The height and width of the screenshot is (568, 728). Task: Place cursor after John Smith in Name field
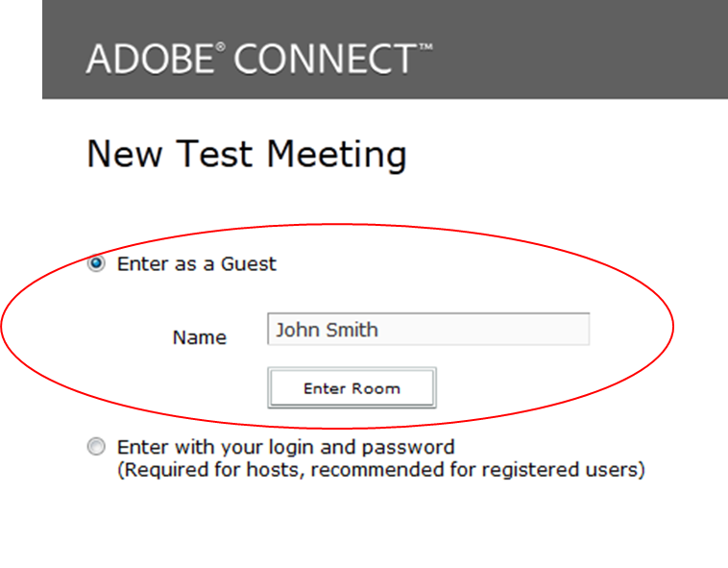pyautogui.click(x=379, y=330)
